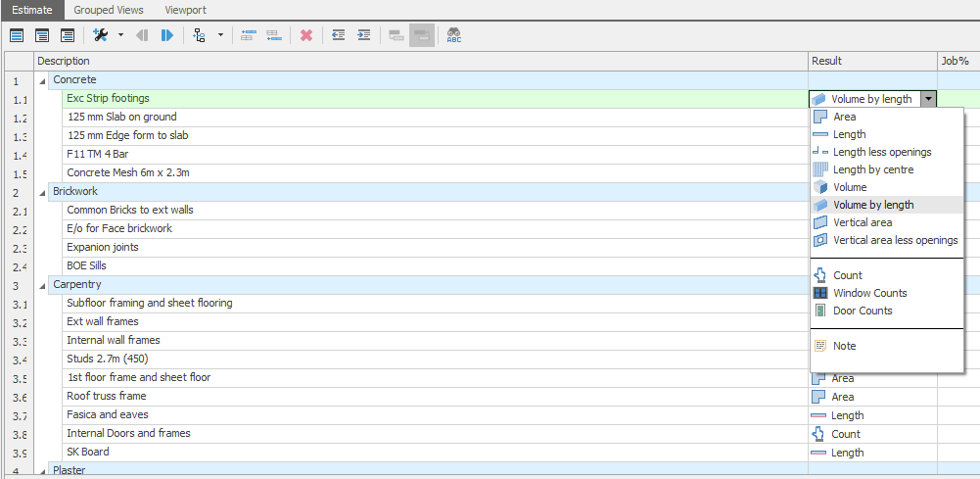This screenshot has height=479, width=980.
Task: Switch to the Grouped Views tab
Action: (x=109, y=10)
